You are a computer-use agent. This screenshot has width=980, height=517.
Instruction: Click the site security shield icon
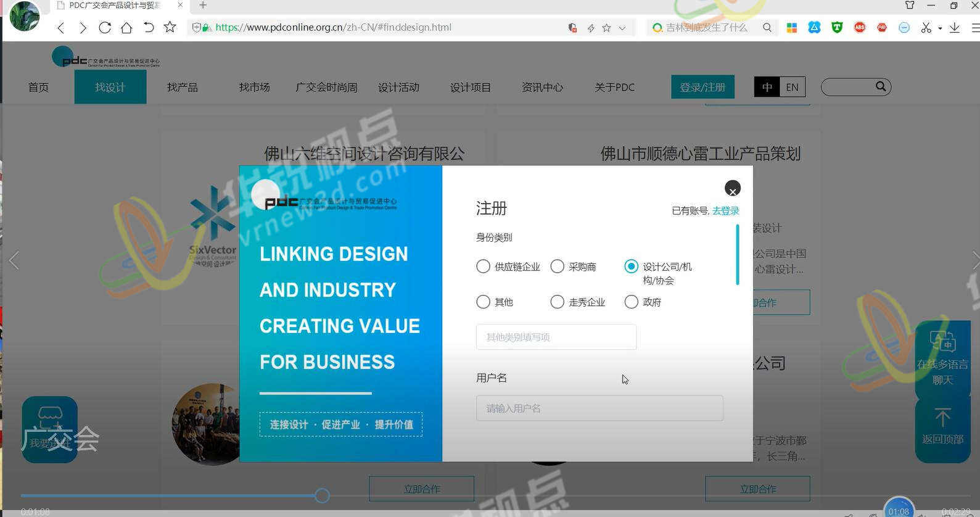[197, 28]
